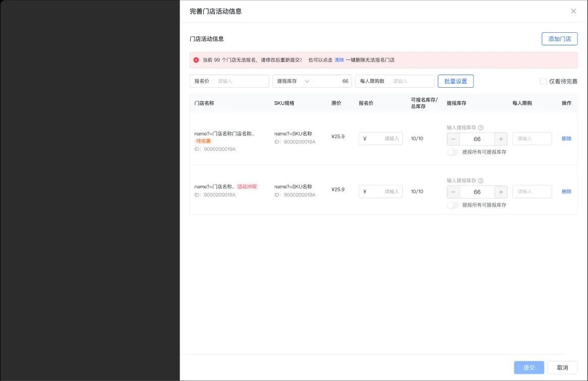Screen dimensions: 588x381
Task: Decrease stock in 活动冲突 store row
Action: point(453,192)
